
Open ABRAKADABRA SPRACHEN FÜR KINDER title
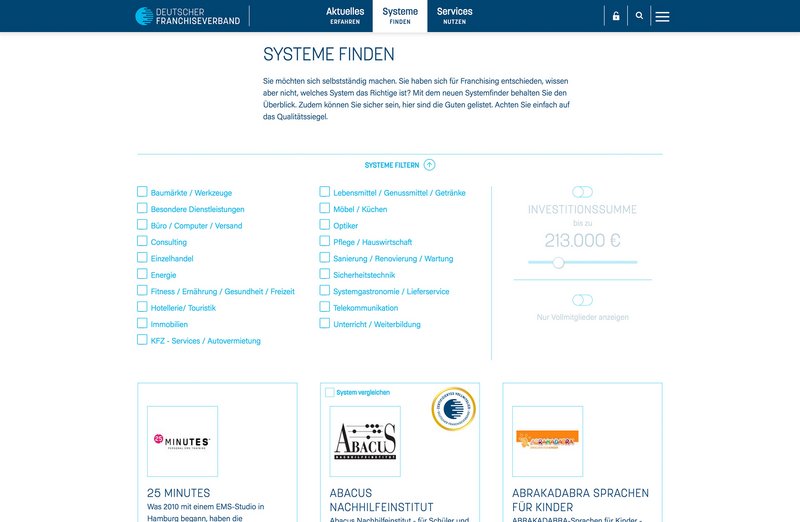tap(581, 500)
